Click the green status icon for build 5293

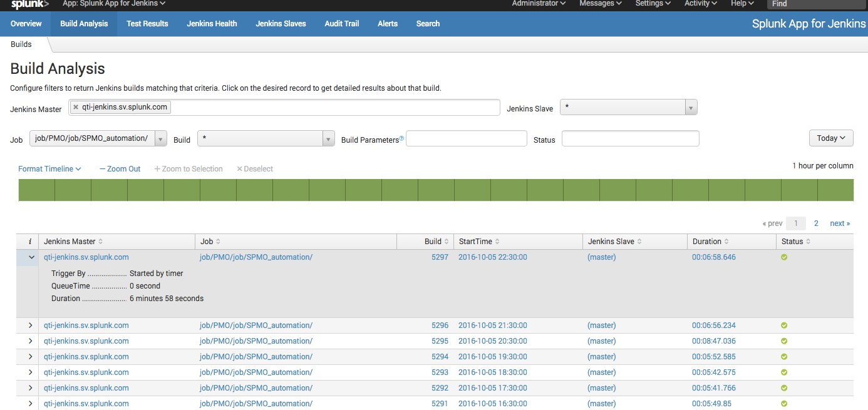pos(784,372)
